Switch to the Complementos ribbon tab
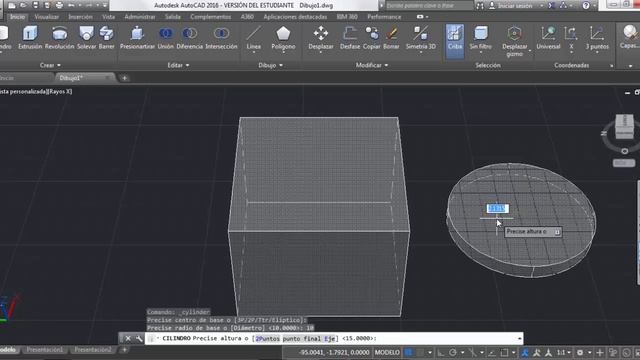The height and width of the screenshot is (360, 640). click(211, 17)
